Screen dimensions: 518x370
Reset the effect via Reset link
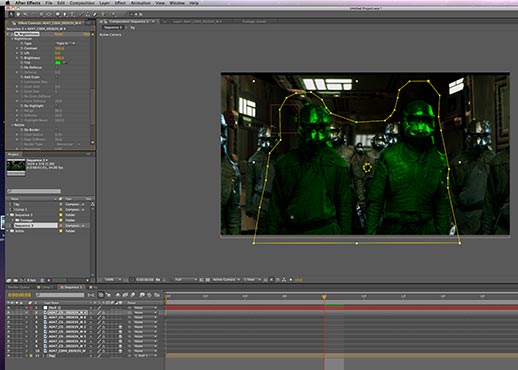pos(59,34)
